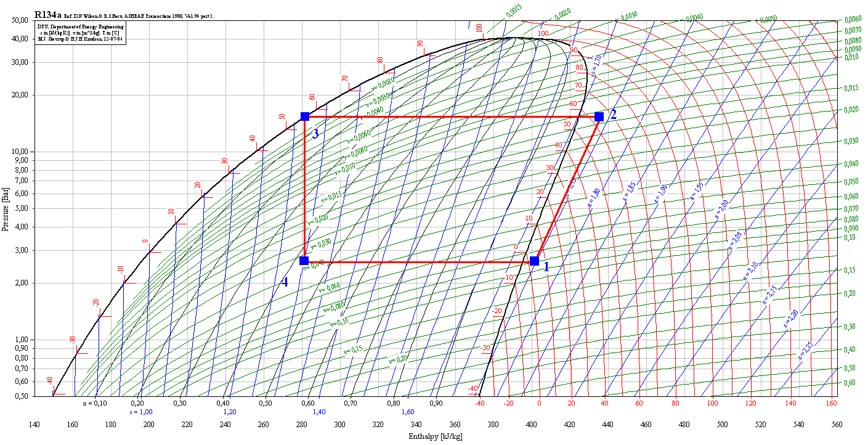
Task: Click the green "0,030" volume label on the right edge
Action: pyautogui.click(x=851, y=141)
